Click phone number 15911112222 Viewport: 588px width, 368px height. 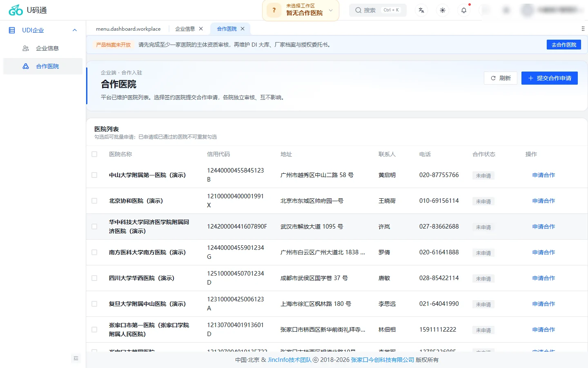[x=438, y=330]
